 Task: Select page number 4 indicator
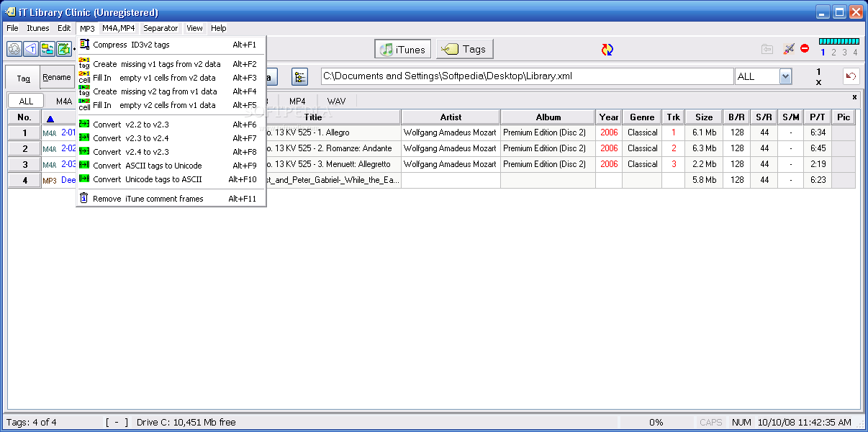[855, 52]
